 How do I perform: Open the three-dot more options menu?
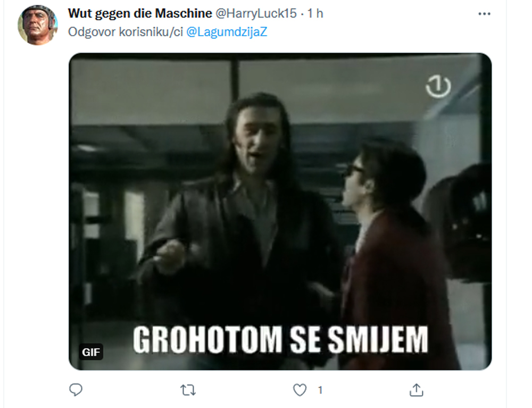coord(484,14)
